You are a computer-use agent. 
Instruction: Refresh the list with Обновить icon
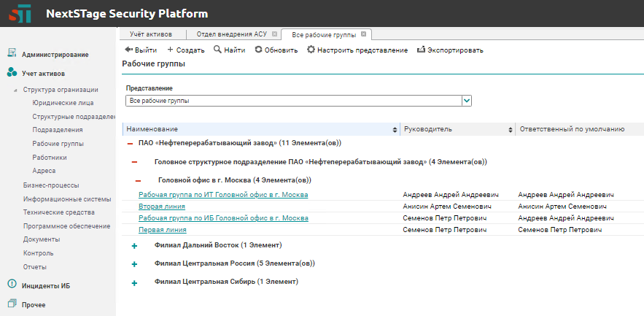[258, 50]
